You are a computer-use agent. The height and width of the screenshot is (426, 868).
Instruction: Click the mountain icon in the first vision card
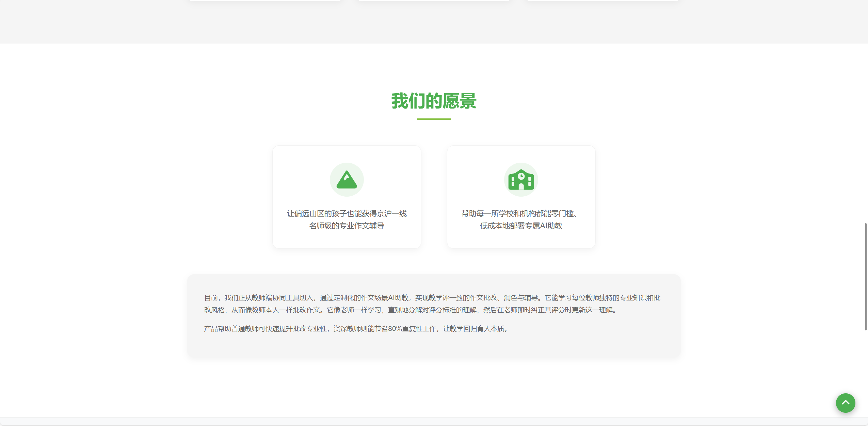(347, 180)
